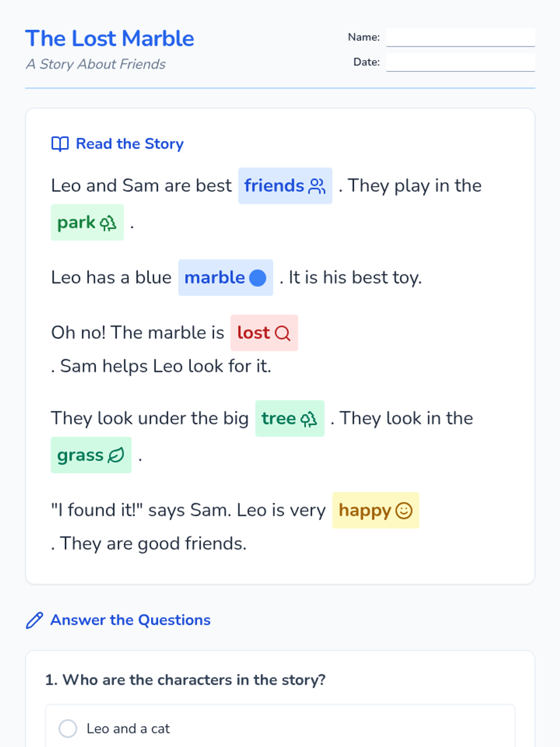Click the magnifying glass icon beside lost

282,333
